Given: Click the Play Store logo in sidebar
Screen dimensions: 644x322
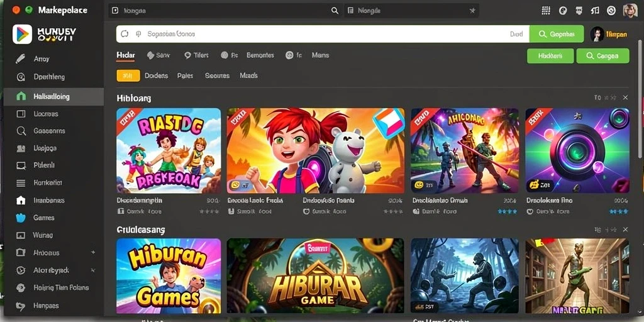Looking at the screenshot, I should tap(22, 34).
